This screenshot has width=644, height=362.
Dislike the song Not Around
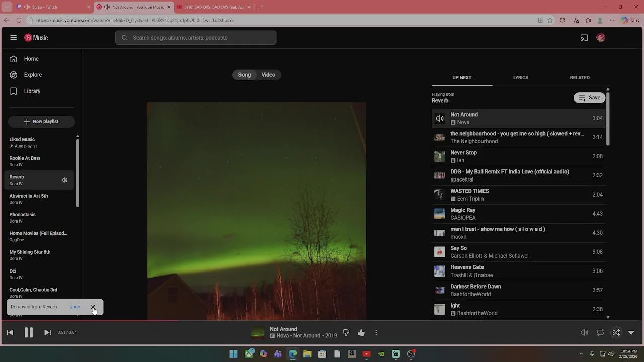pos(346,332)
